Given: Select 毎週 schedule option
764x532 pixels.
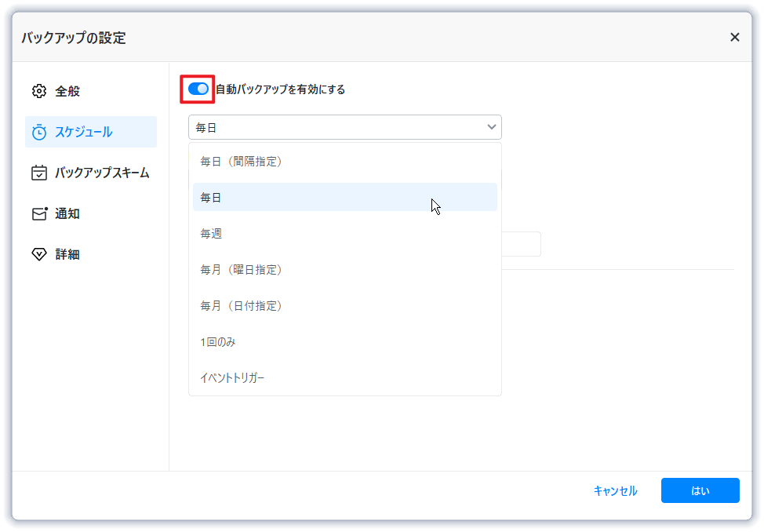Looking at the screenshot, I should tap(211, 234).
